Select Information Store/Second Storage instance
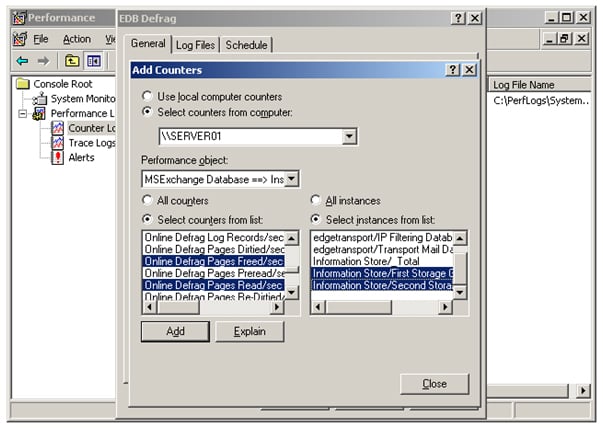 click(382, 285)
